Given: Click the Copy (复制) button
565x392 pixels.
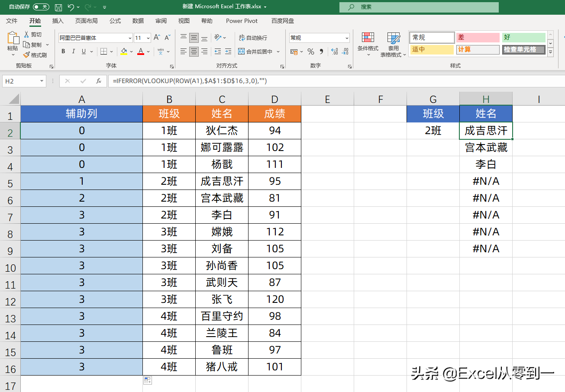Looking at the screenshot, I should (x=33, y=45).
